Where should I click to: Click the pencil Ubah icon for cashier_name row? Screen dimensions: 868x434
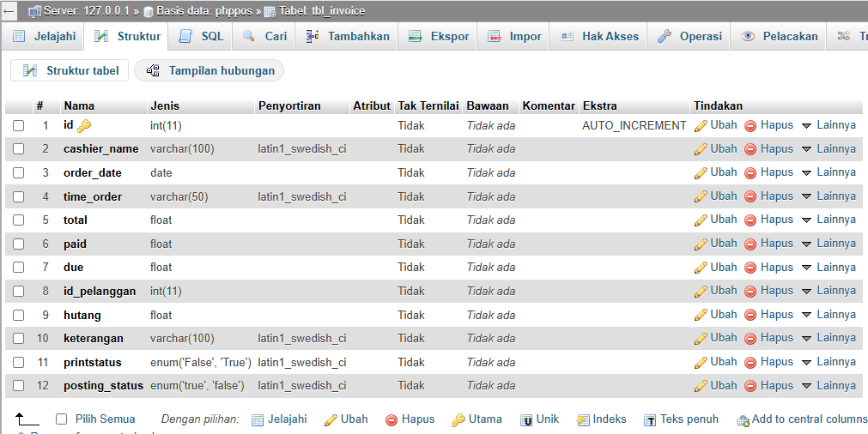[x=701, y=149]
